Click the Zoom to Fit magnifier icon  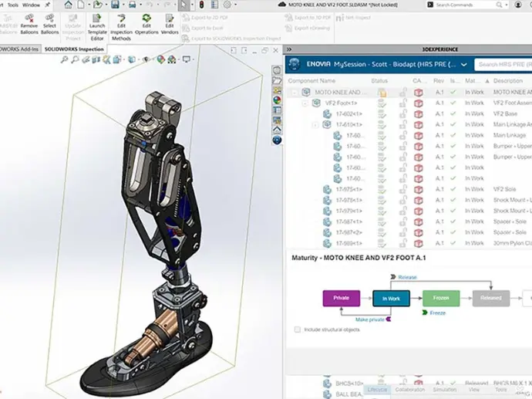coord(64,59)
